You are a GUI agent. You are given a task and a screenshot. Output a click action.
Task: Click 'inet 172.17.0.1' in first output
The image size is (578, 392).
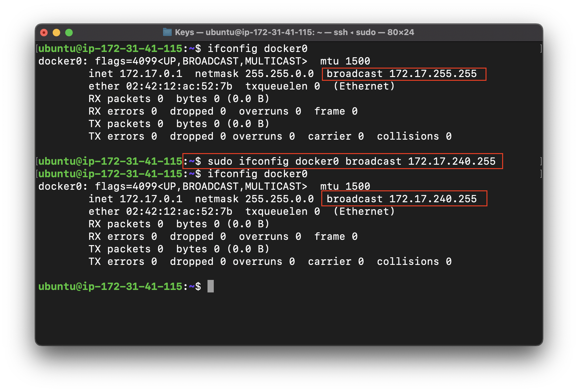point(135,74)
